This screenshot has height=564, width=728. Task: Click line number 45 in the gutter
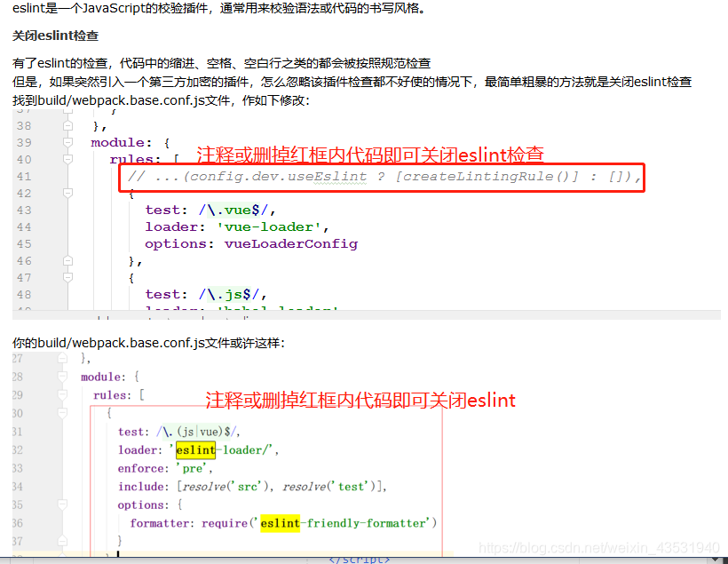pos(24,244)
